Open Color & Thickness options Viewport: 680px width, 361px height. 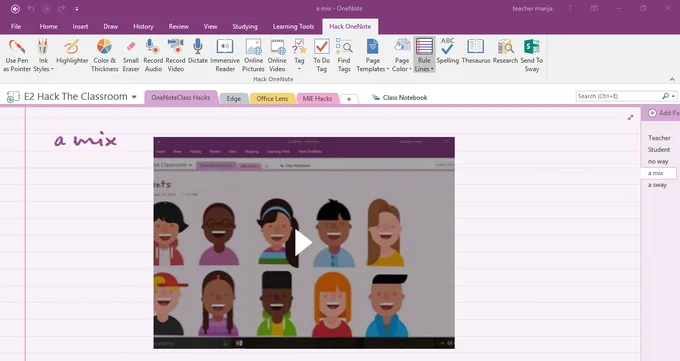[105, 56]
